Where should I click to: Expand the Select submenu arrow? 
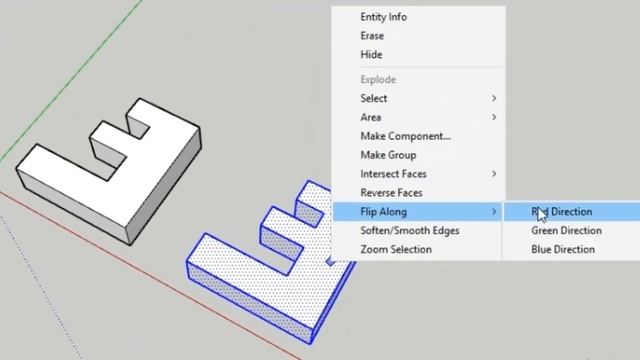click(494, 98)
